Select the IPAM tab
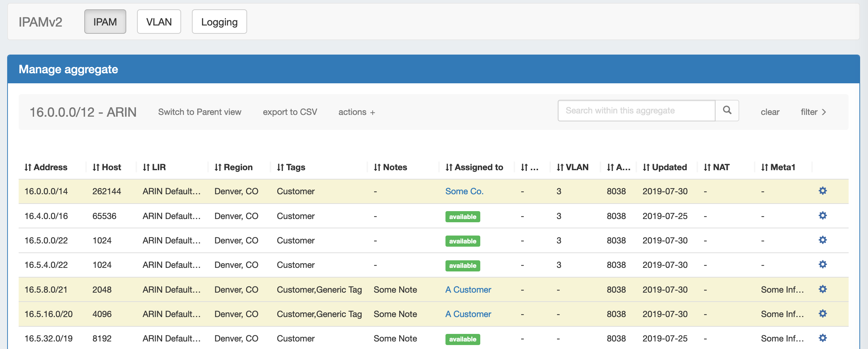Viewport: 868px width, 349px height. click(x=105, y=22)
